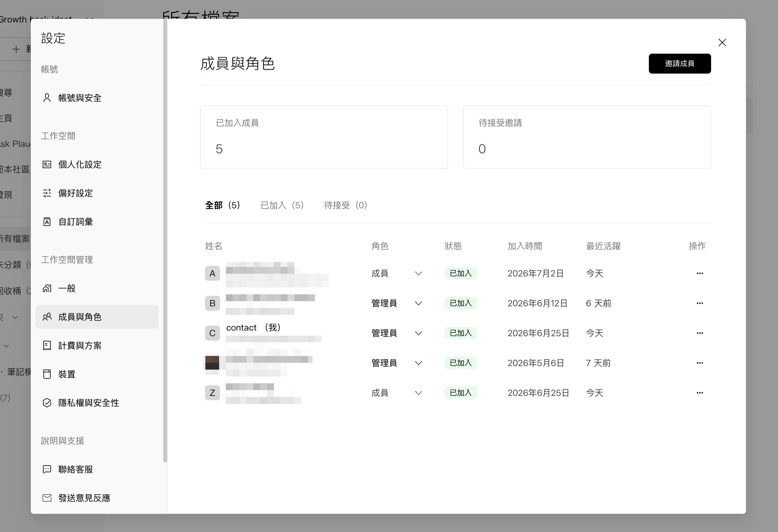This screenshot has height=532, width=778.
Task: Click the dark photo avatar in member list
Action: (212, 363)
